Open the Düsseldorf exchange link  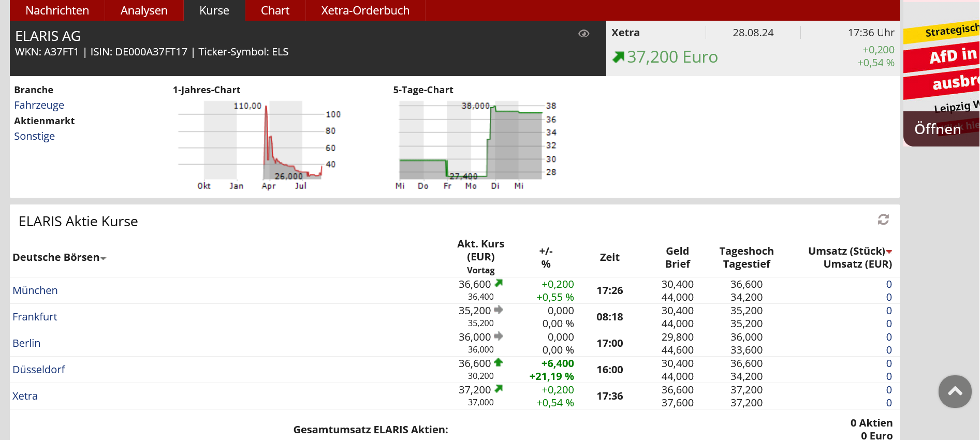[39, 370]
